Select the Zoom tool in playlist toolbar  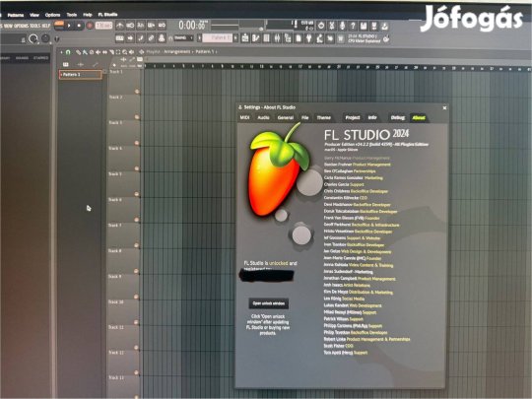click(124, 52)
